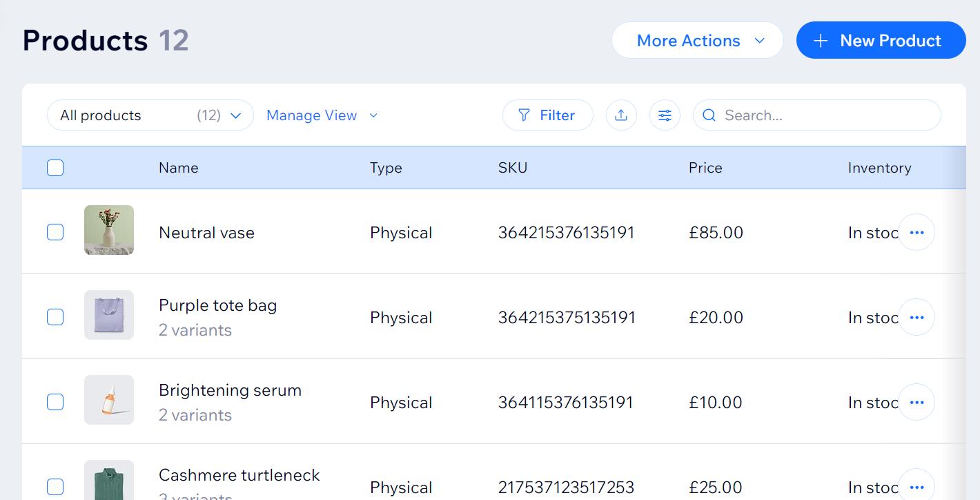
Task: Click the plus icon on New Product
Action: pyautogui.click(x=821, y=40)
